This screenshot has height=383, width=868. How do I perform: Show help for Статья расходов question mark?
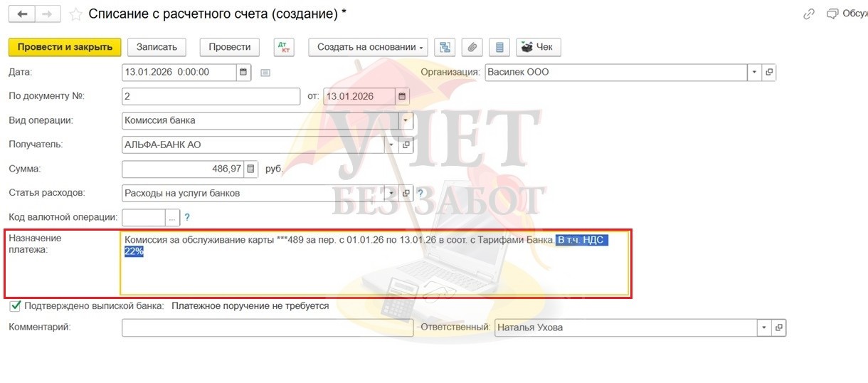[420, 193]
